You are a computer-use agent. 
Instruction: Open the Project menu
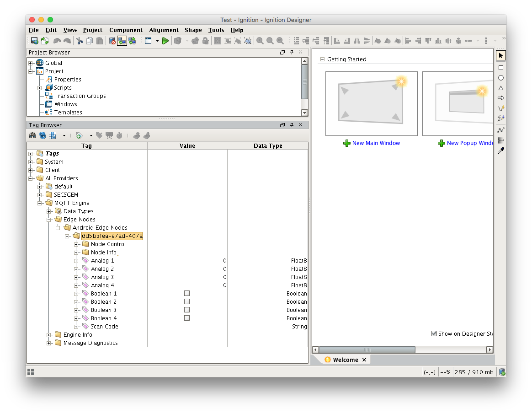(x=93, y=30)
